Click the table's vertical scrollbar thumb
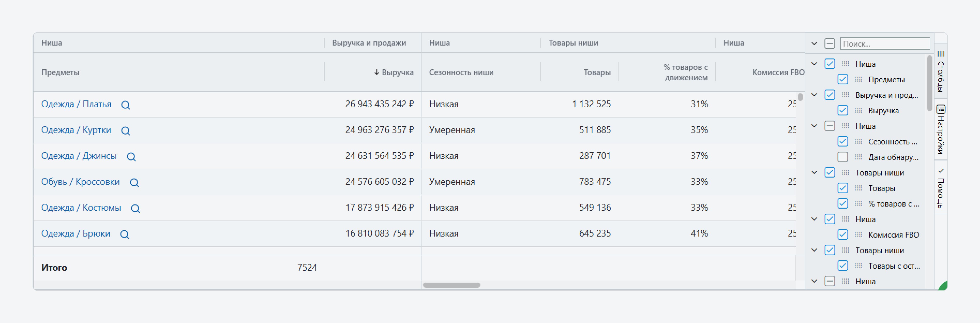 801,97
